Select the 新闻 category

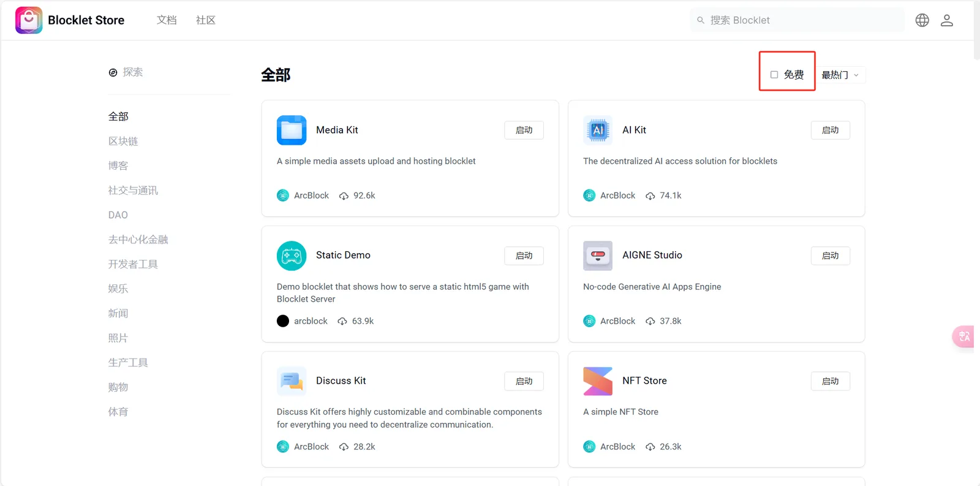(118, 313)
